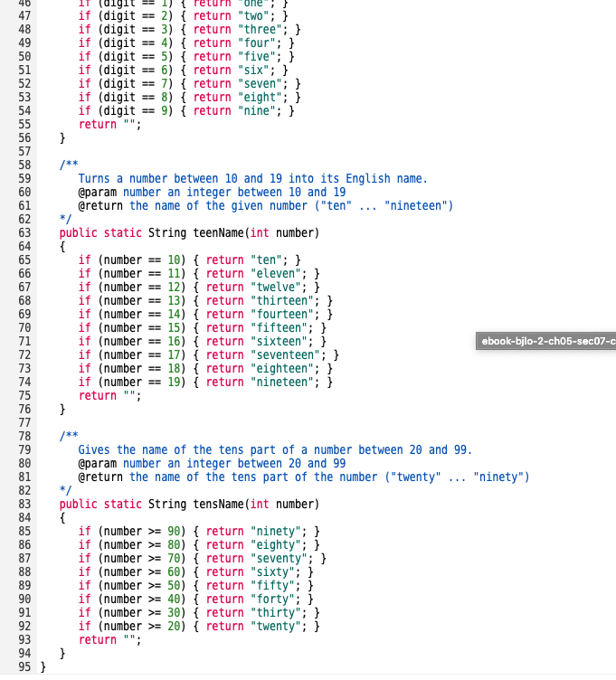The image size is (616, 680).
Task: Click the final closing brace on line 95
Action: click(x=43, y=666)
